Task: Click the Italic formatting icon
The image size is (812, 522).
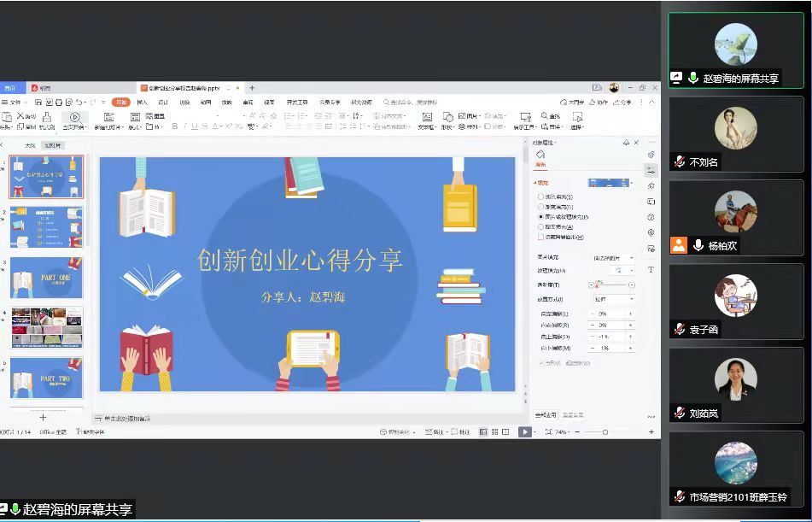Action: point(184,126)
